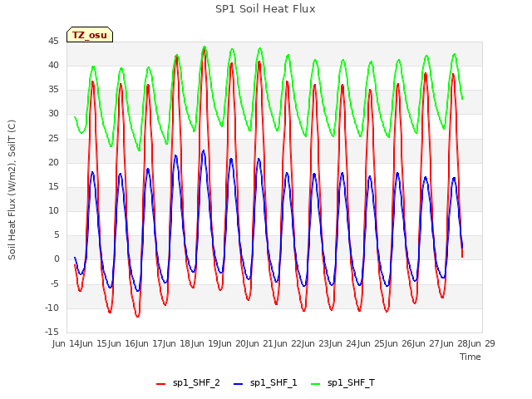Click the y-axis tick value 10
Image resolution: width=532 pixels, height=399 pixels.
pyautogui.click(x=53, y=210)
